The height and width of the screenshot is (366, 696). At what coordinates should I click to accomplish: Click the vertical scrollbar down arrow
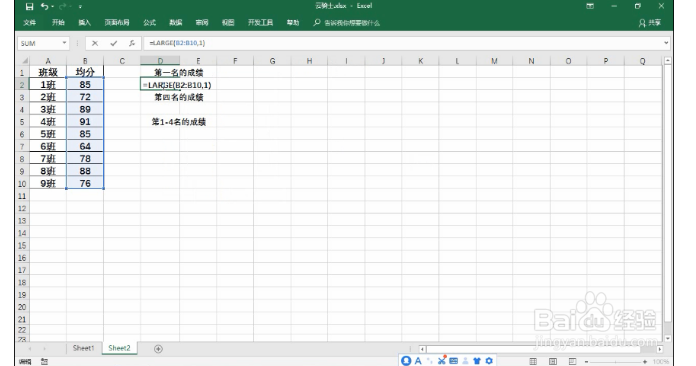point(668,338)
